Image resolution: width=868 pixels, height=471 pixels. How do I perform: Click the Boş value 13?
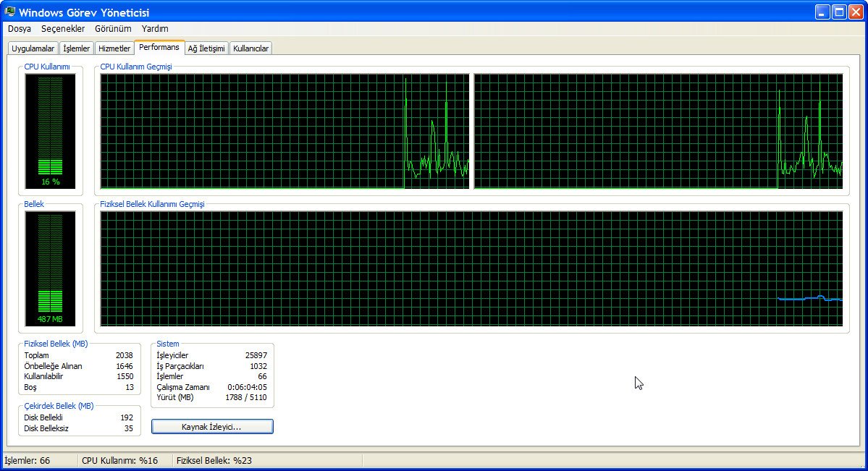[130, 387]
